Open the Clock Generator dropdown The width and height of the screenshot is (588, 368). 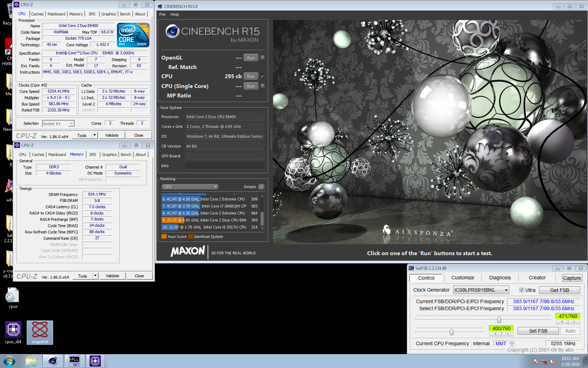pyautogui.click(x=481, y=290)
